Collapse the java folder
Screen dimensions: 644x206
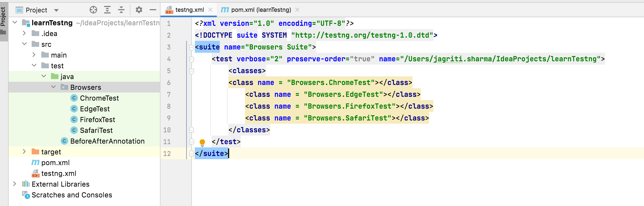point(44,76)
